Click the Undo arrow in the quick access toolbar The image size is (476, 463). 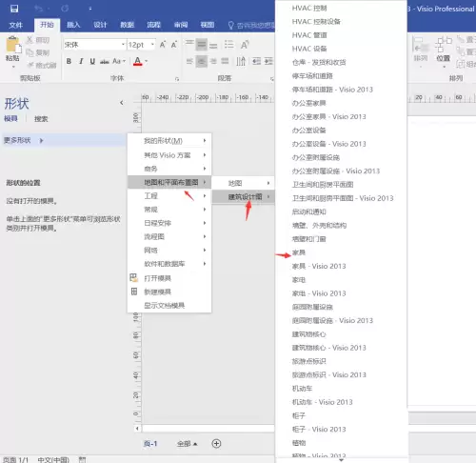(39, 9)
